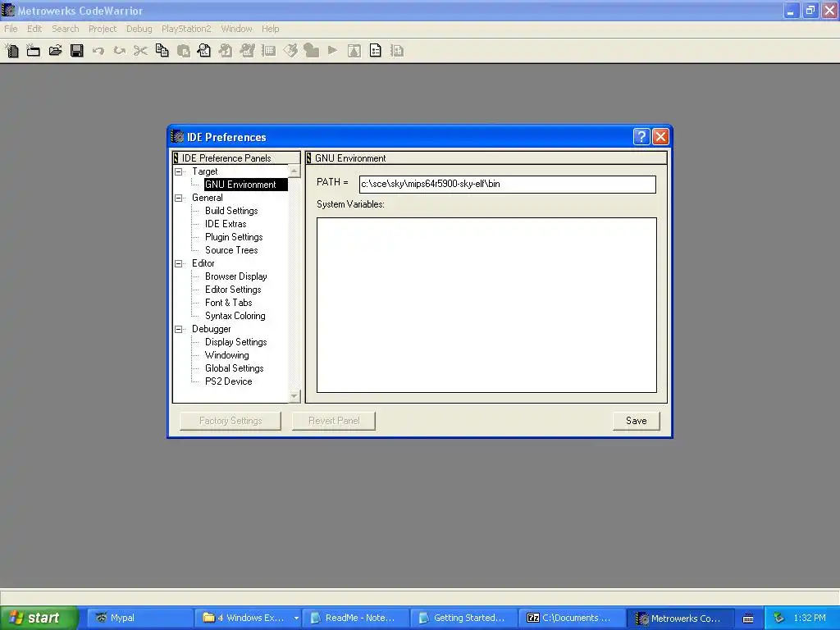Open the Search menu
Image resolution: width=840 pixels, height=630 pixels.
(66, 29)
